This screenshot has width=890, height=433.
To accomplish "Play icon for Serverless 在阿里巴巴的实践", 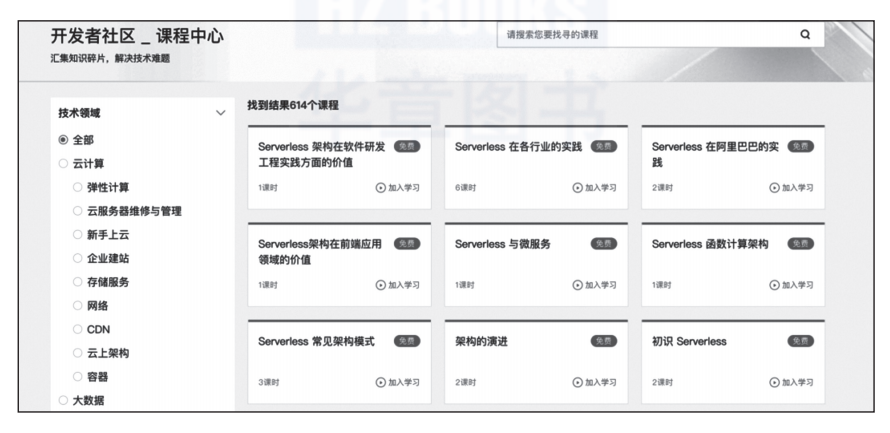I will pos(774,188).
